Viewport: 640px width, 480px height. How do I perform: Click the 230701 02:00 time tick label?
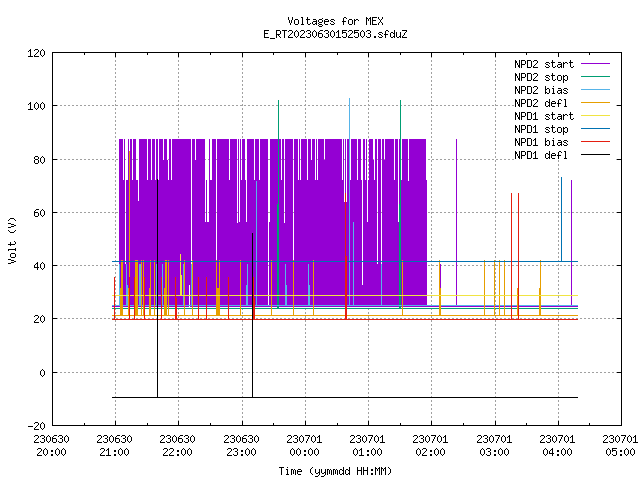click(x=431, y=446)
